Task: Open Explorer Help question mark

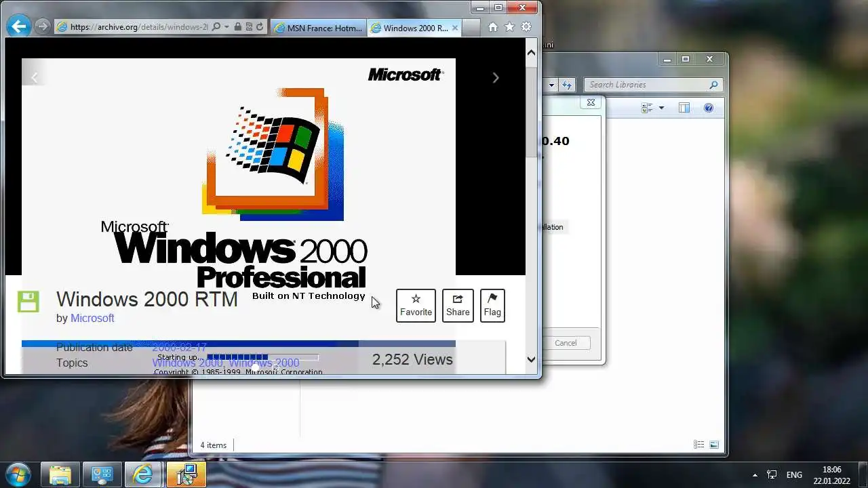Action: point(709,108)
